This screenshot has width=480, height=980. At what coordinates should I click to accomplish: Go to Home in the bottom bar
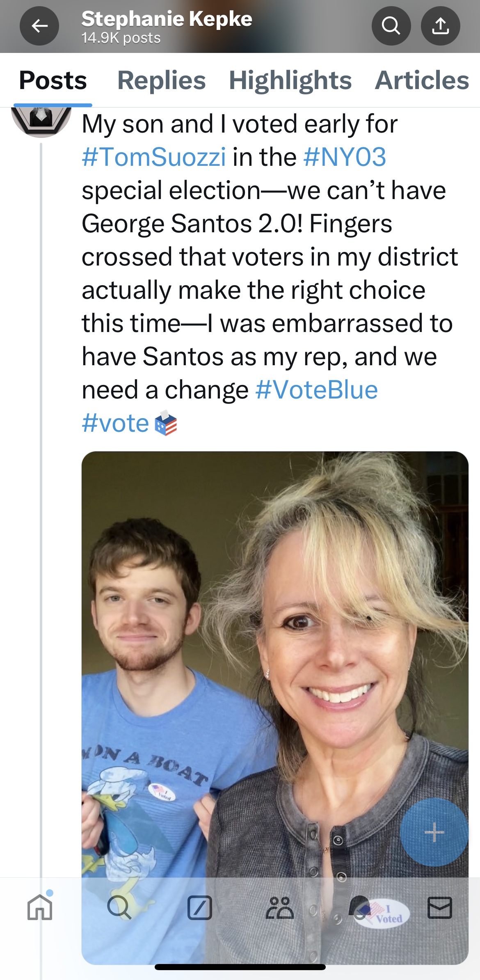click(x=40, y=908)
